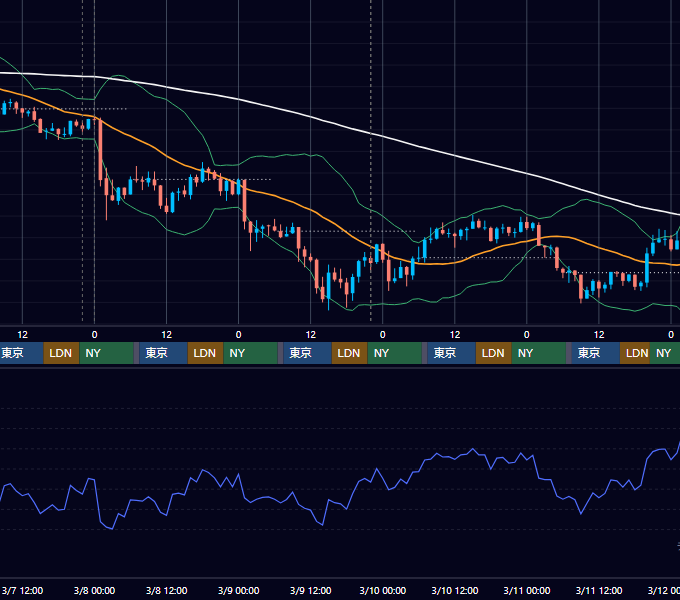The image size is (680, 600).
Task: Click the 3/9 12:00 date label
Action: [311, 590]
